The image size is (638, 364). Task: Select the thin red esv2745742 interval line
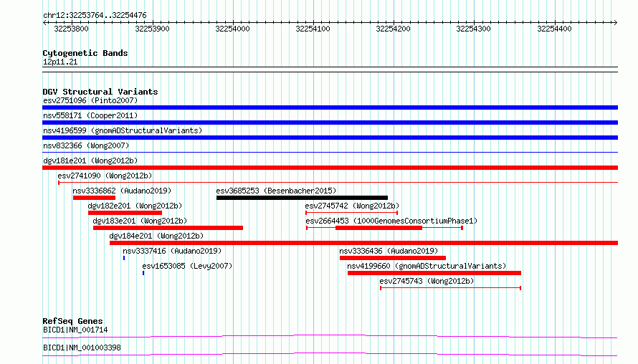pos(351,213)
